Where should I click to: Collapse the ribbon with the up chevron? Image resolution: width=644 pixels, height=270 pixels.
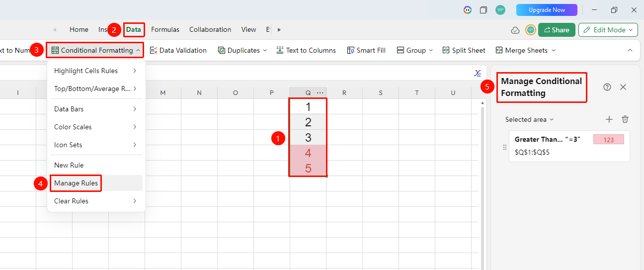click(x=630, y=50)
